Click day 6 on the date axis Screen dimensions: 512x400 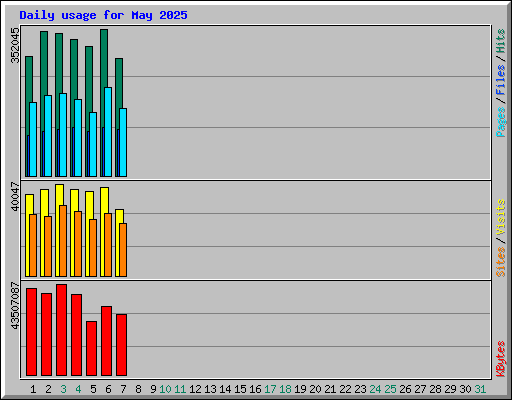pos(108,389)
